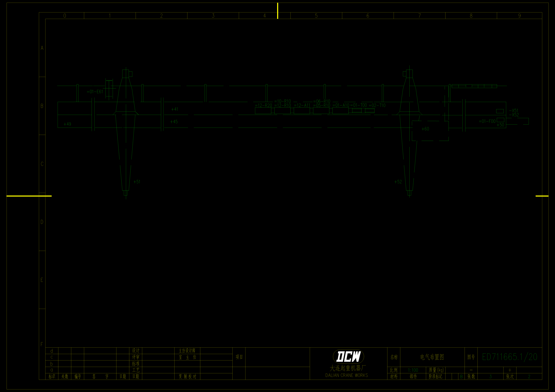Click the '签 字' signature label

coord(100,377)
